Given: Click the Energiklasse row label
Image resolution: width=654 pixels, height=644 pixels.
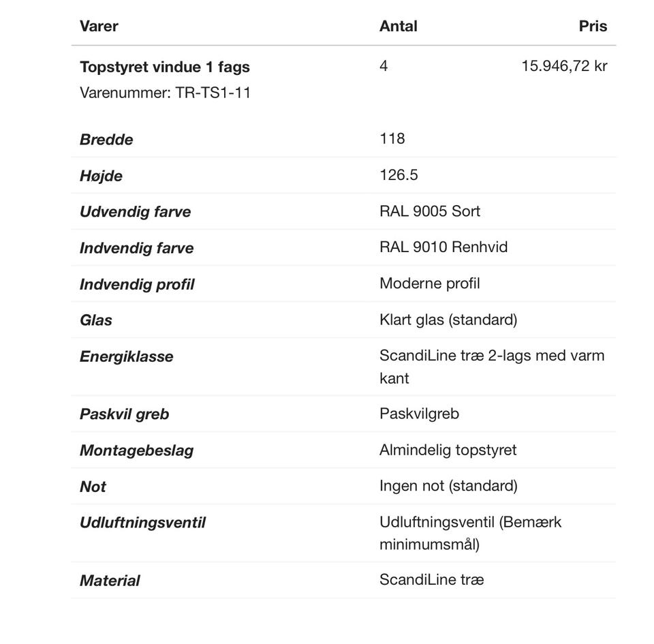Looking at the screenshot, I should [x=126, y=356].
